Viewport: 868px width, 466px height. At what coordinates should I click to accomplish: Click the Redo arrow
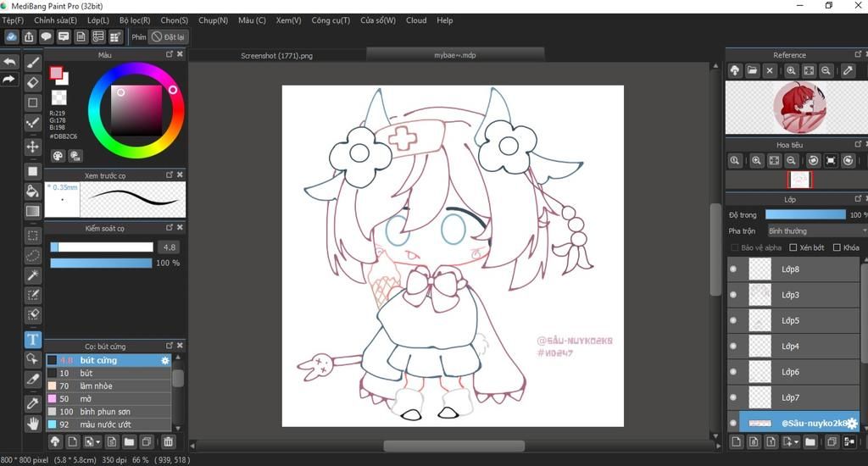9,80
